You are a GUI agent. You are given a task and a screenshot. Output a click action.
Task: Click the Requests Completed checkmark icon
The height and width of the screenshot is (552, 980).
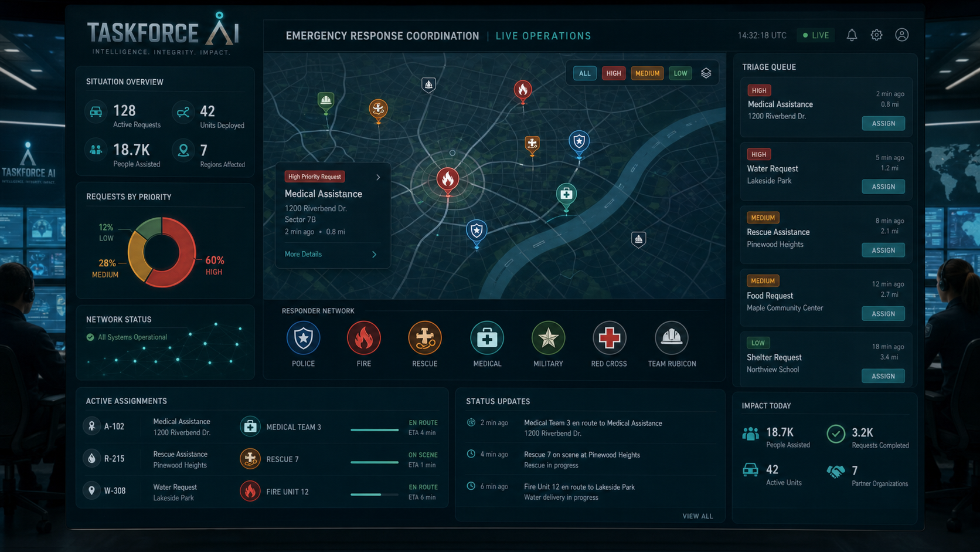point(836,434)
